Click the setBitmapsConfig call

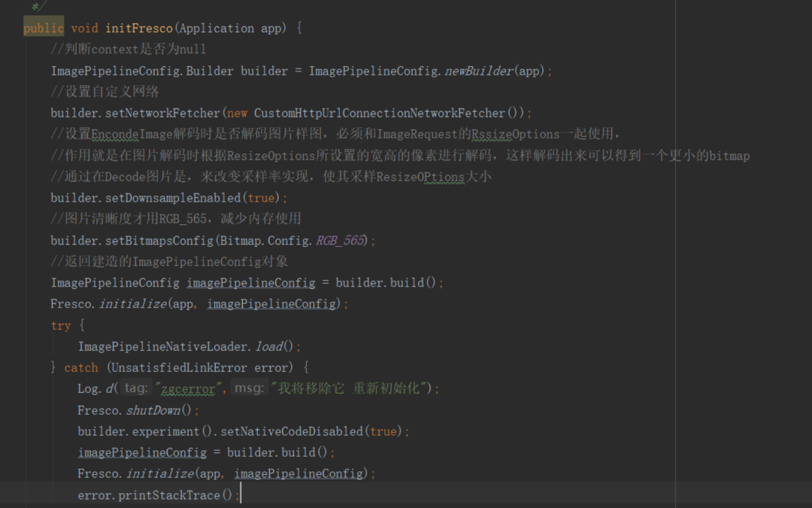[x=159, y=241]
